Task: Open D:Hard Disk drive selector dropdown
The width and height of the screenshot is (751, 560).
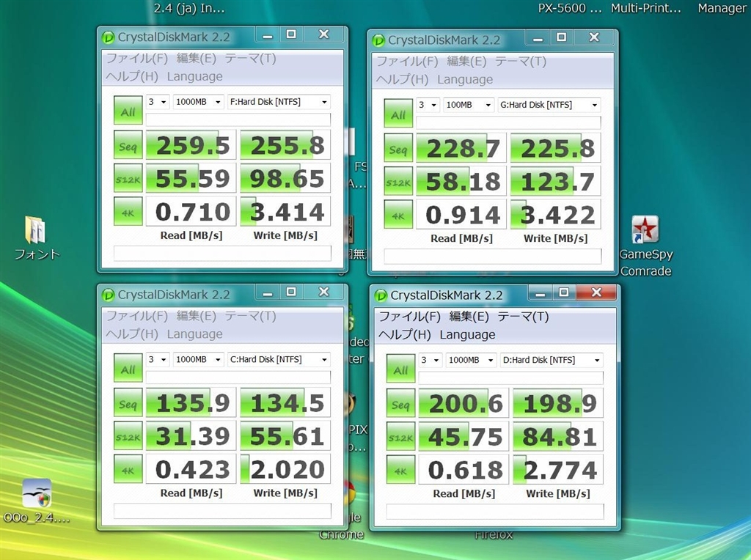Action: pos(552,360)
